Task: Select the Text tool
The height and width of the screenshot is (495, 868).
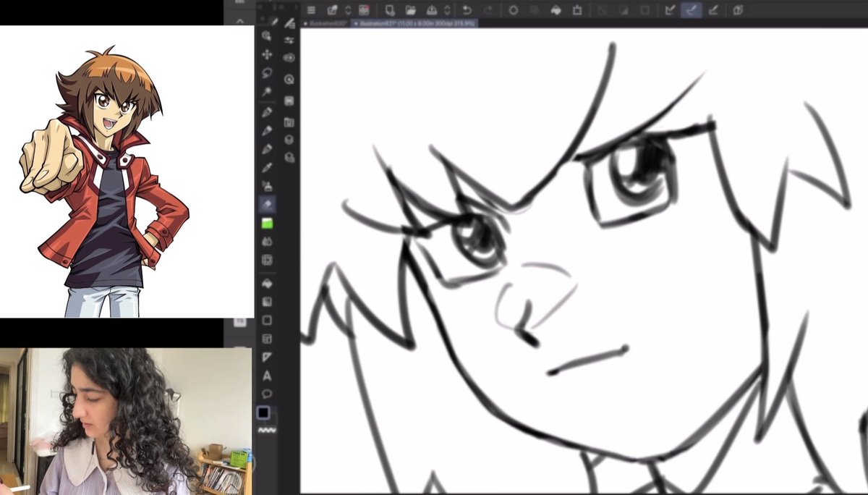Action: pyautogui.click(x=267, y=376)
